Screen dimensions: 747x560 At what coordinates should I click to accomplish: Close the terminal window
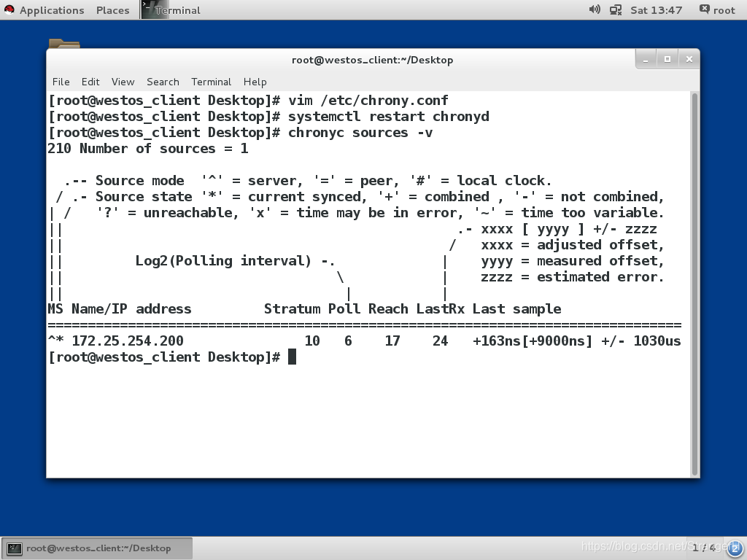tap(689, 60)
